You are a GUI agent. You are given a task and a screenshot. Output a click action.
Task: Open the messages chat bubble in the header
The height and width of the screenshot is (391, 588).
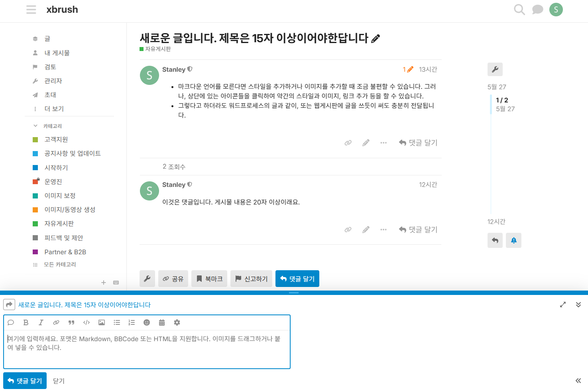click(x=537, y=10)
